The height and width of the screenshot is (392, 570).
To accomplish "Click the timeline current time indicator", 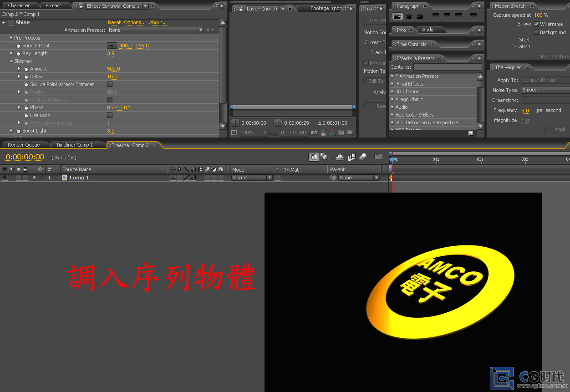I will click(392, 160).
